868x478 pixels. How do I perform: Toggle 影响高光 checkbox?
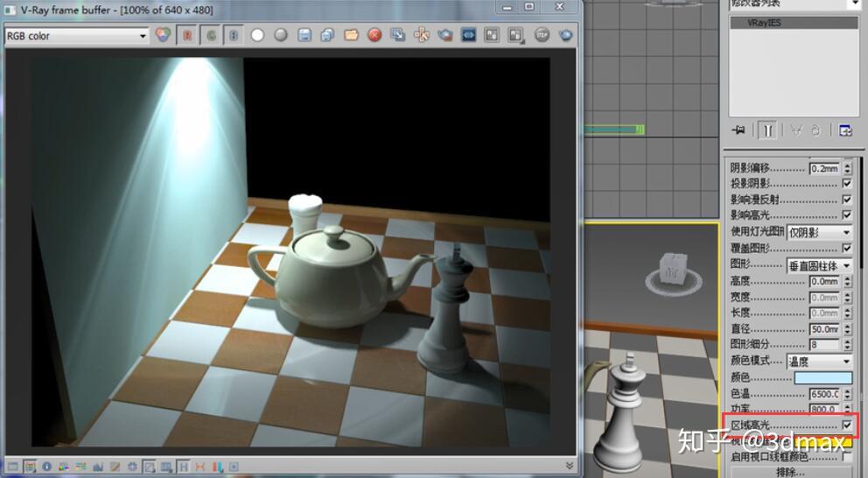pos(847,214)
